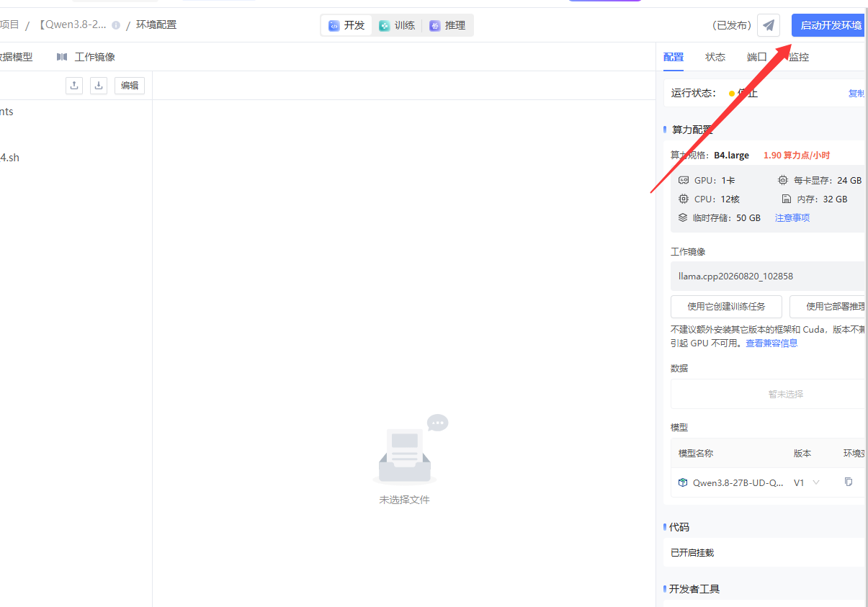
Task: Open the 数据模型 tab
Action: pos(16,57)
